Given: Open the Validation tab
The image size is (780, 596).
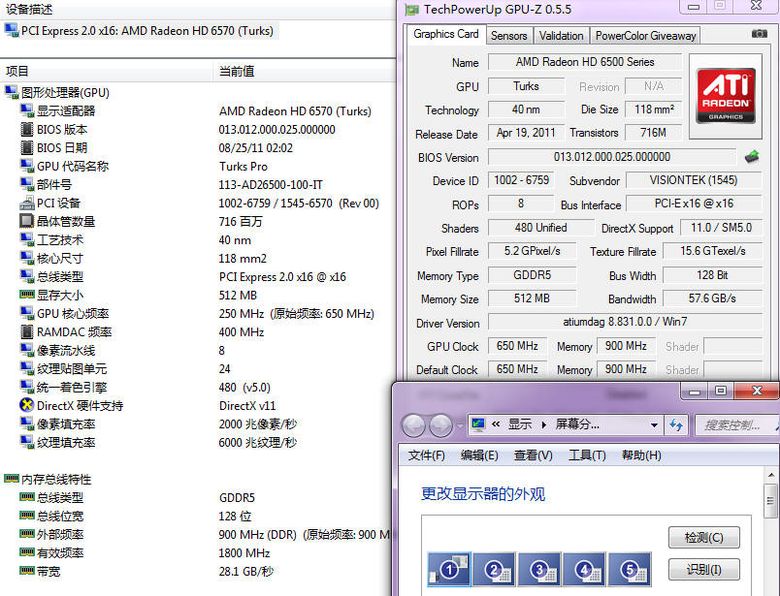Looking at the screenshot, I should tap(561, 36).
